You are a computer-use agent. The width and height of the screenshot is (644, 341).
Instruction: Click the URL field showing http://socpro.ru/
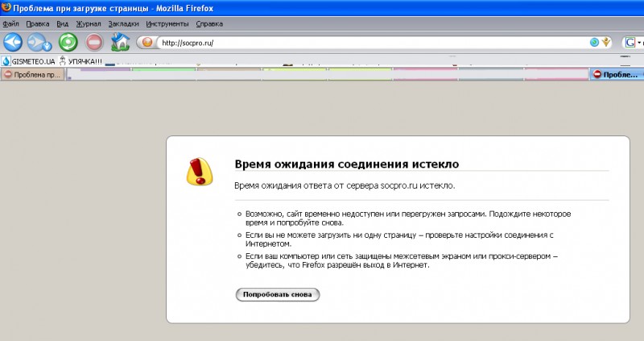(362, 43)
